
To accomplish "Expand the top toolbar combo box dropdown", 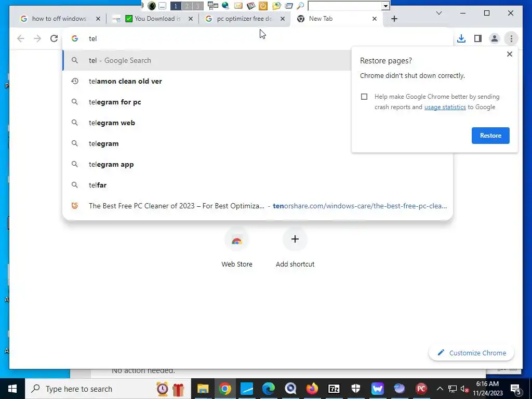I will click(385, 6).
